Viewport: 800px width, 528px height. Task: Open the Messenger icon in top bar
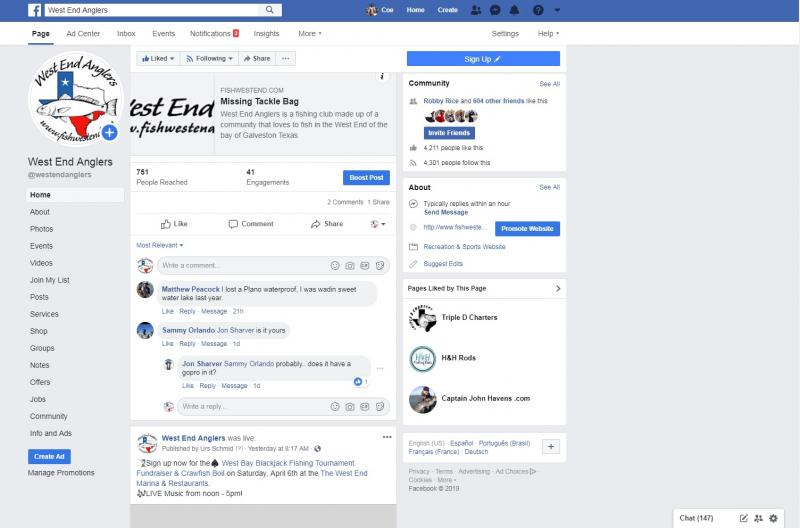495,10
